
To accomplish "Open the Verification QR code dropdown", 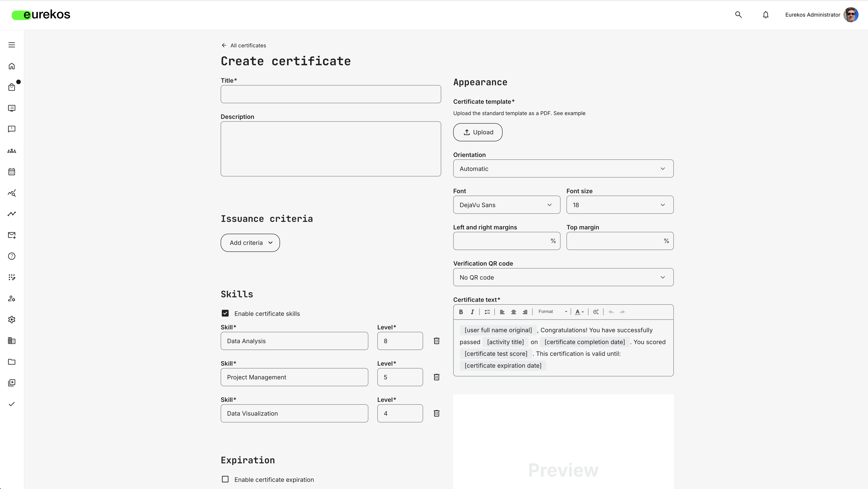I will coord(563,278).
